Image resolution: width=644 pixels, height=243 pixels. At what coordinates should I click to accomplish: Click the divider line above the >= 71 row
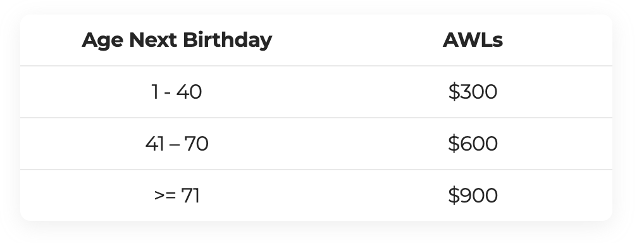coord(316,170)
